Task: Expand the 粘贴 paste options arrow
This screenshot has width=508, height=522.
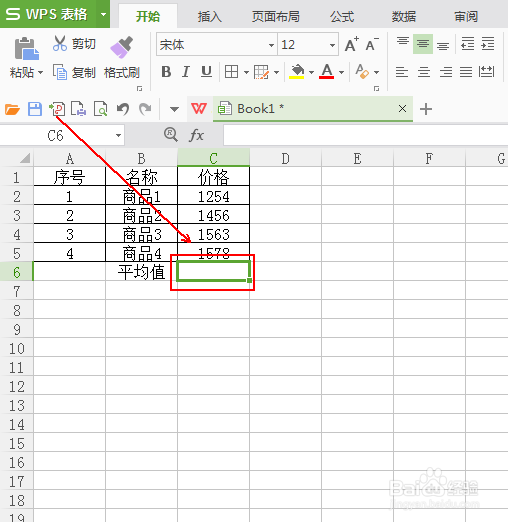Action: pyautogui.click(x=41, y=72)
